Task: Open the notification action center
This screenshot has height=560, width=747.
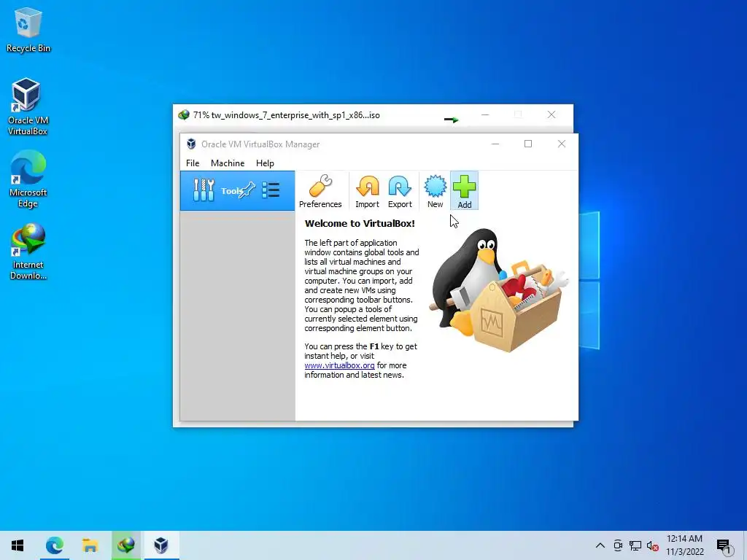Action: [724, 545]
